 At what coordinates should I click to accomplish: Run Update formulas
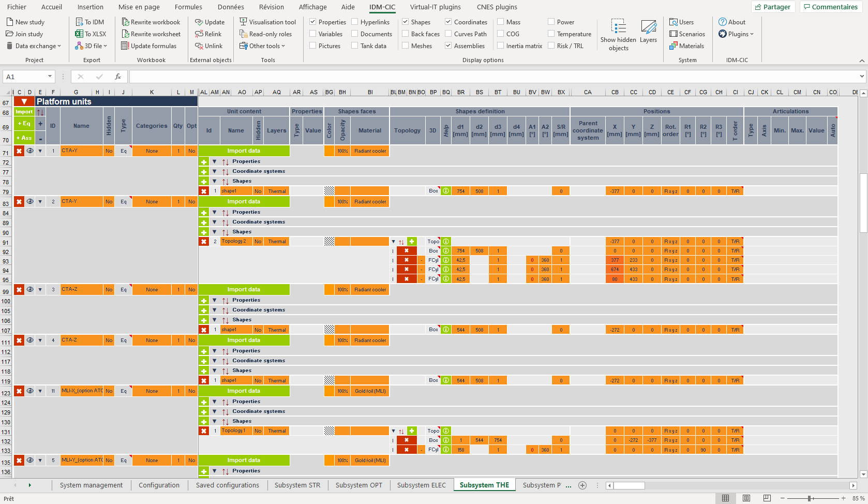coord(150,46)
